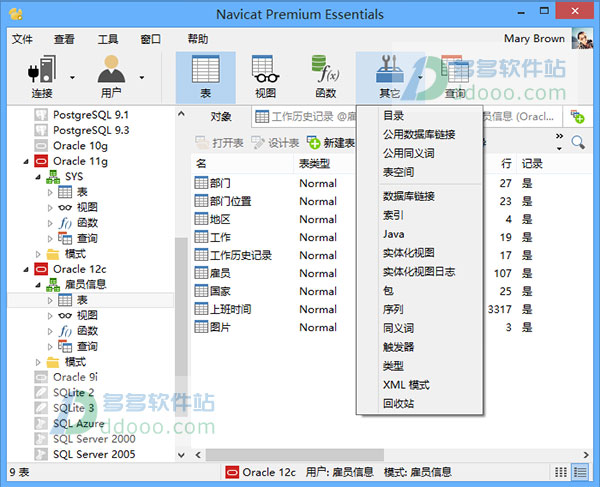The height and width of the screenshot is (487, 600).
Task: Open the 连接 dropdown arrow
Action: [x=72, y=78]
